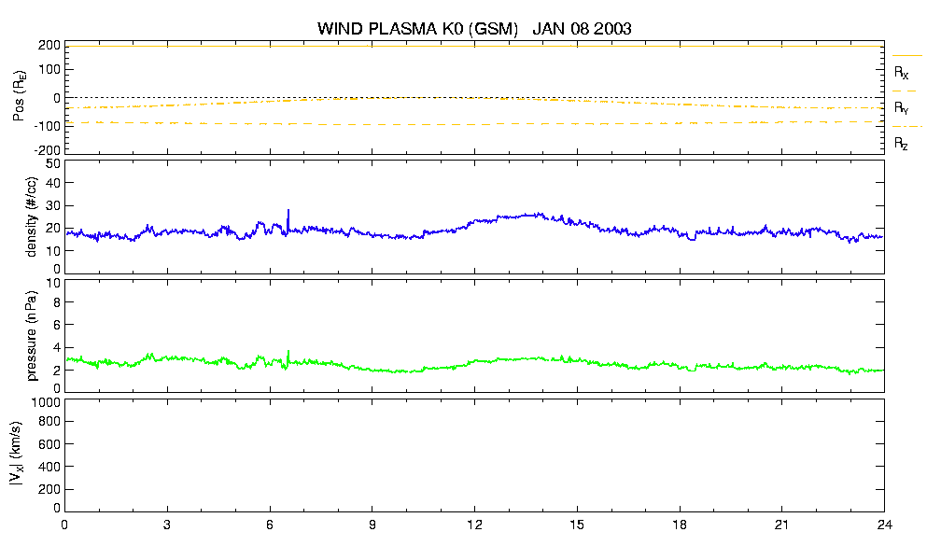This screenshot has width=927, height=560.
Task: Click the 600 tick on velocity axis
Action: pos(50,444)
